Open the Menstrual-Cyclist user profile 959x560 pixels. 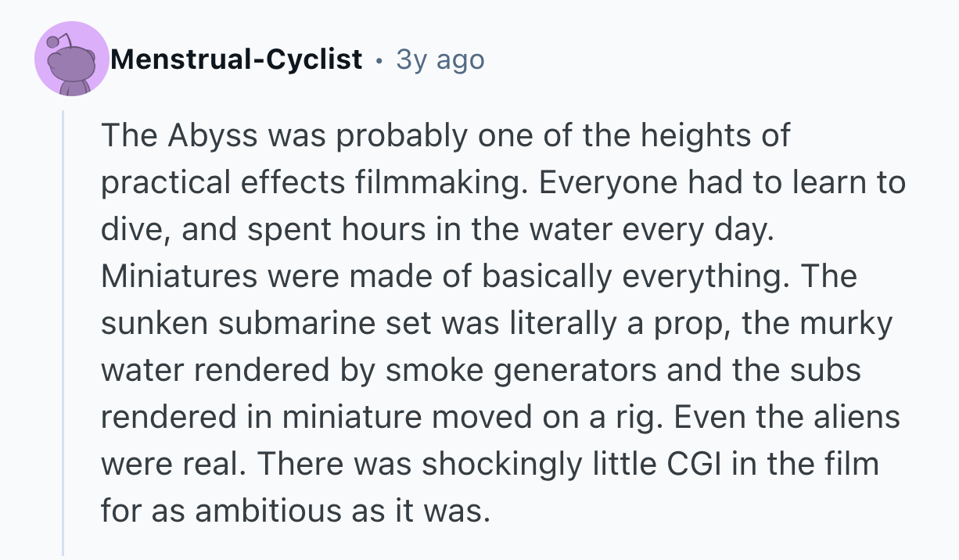tap(236, 59)
